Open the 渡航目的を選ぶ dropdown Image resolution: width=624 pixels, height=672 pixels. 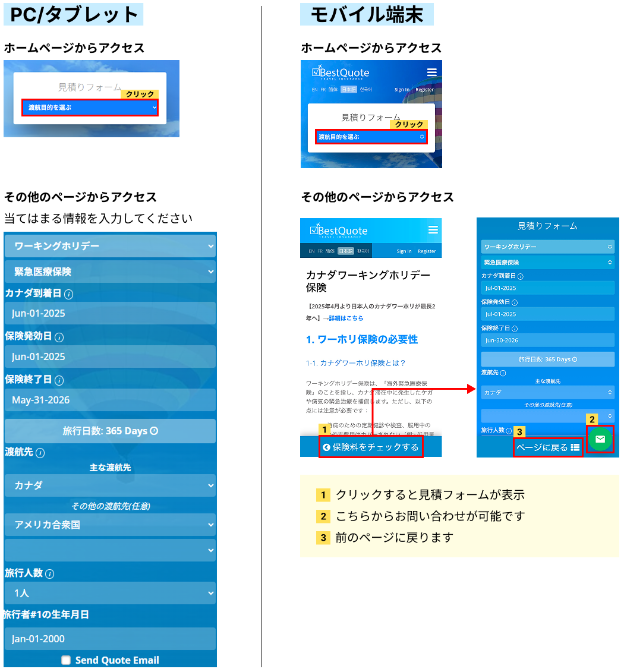[89, 108]
